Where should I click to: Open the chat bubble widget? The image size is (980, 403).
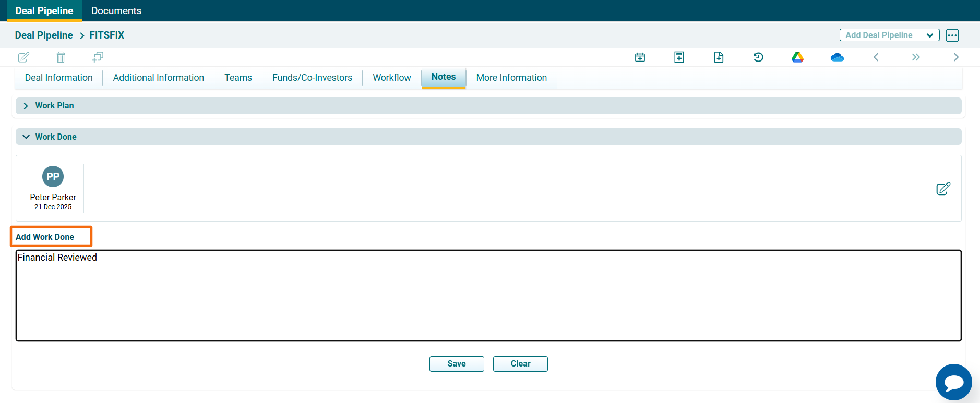(x=953, y=382)
